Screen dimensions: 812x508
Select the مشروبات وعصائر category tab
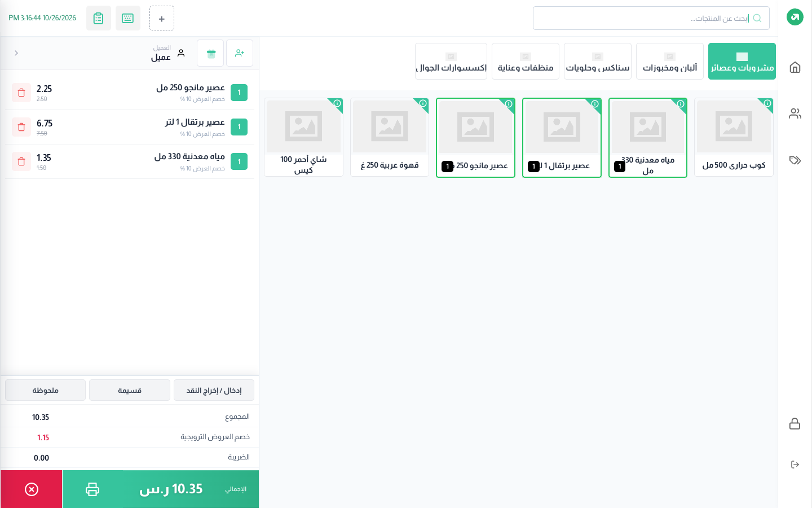click(742, 61)
